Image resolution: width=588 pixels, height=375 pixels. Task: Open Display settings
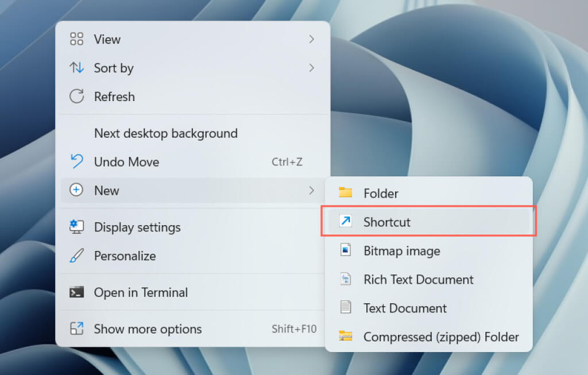point(192,227)
